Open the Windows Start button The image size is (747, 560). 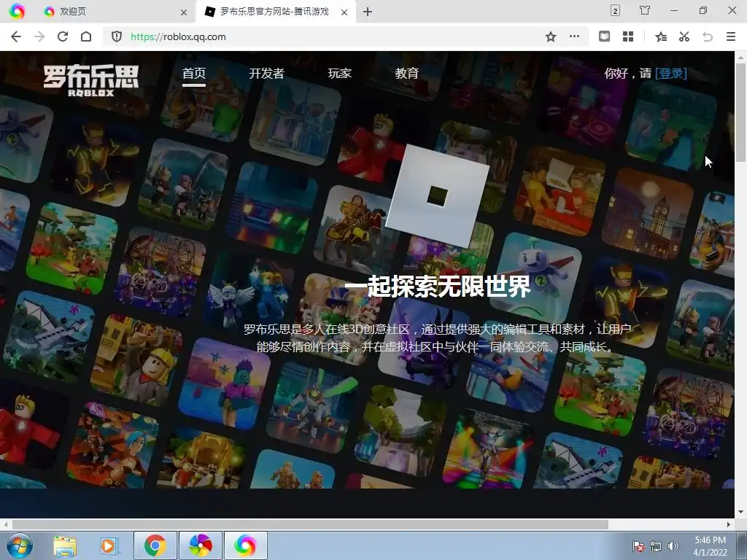(x=20, y=545)
